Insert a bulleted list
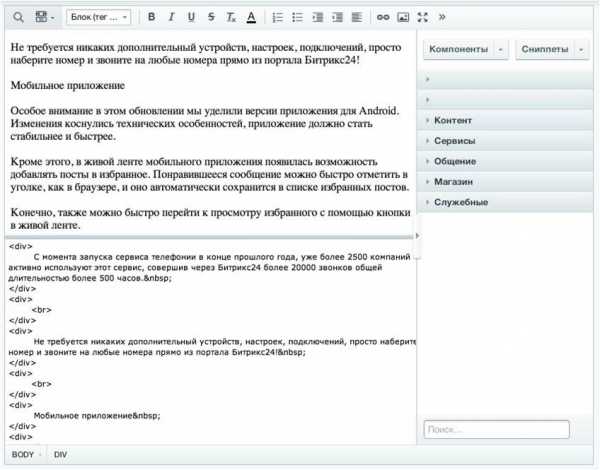This screenshot has width=600, height=470. pos(297,17)
